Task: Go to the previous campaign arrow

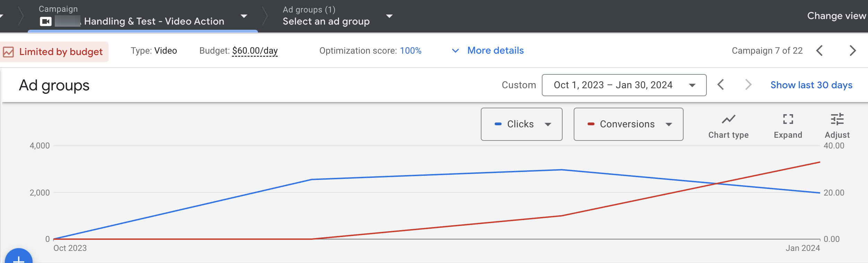Action: tap(819, 51)
